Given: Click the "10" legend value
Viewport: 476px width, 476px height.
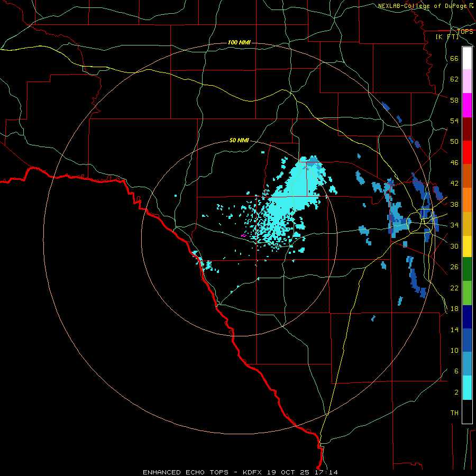Looking at the screenshot, I should point(454,351).
